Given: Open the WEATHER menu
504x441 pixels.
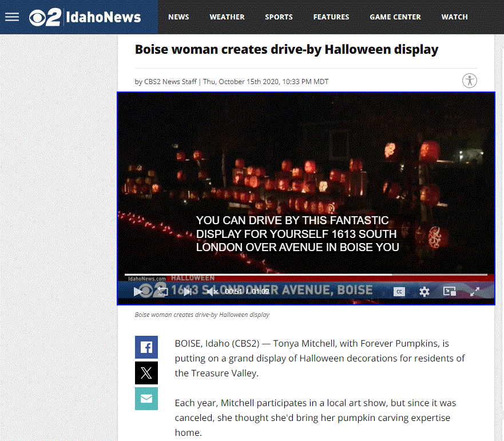Looking at the screenshot, I should 227,17.
